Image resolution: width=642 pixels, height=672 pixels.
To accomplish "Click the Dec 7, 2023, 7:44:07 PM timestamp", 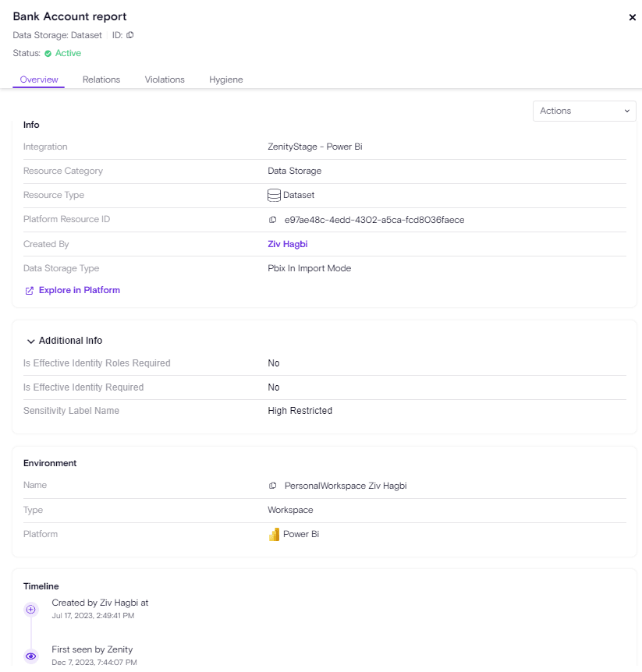I will pos(94,662).
